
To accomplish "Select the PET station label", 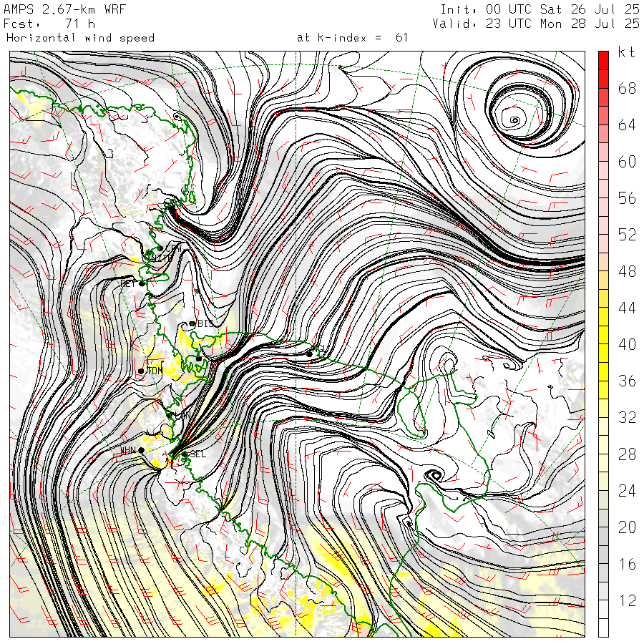I will (x=128, y=283).
